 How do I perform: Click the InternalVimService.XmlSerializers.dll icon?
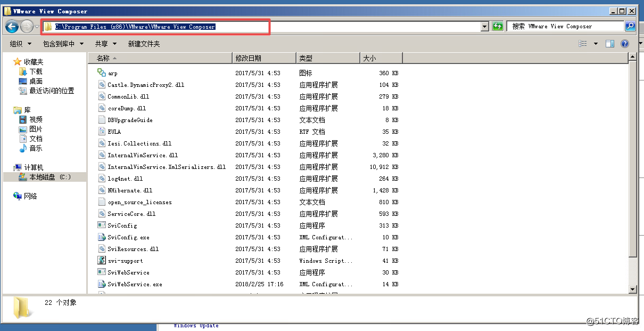point(102,167)
